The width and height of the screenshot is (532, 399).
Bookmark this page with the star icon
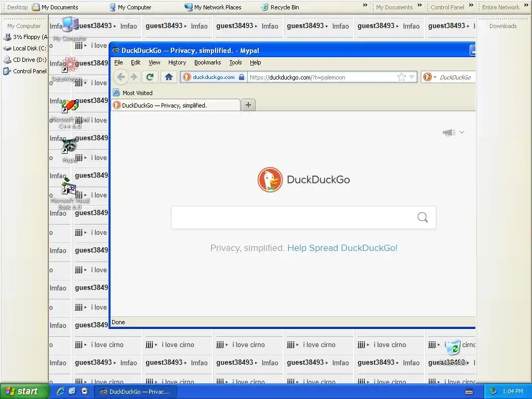pyautogui.click(x=402, y=77)
